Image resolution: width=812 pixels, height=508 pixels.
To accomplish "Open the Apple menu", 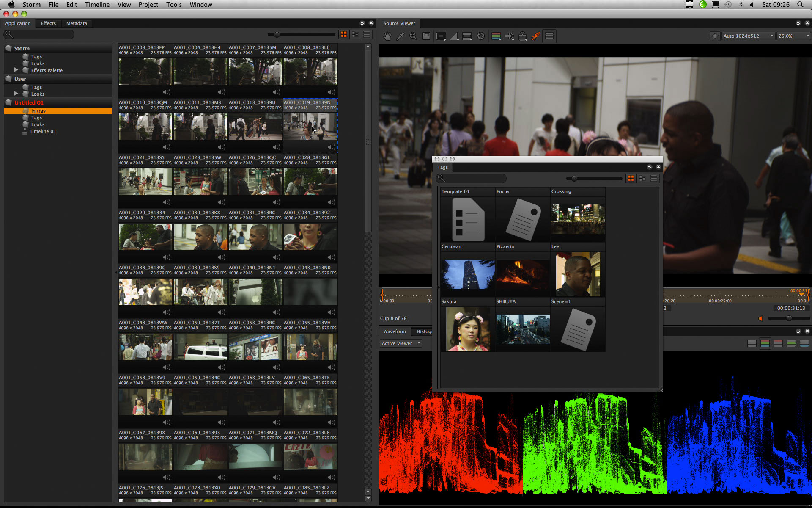I will tap(11, 5).
